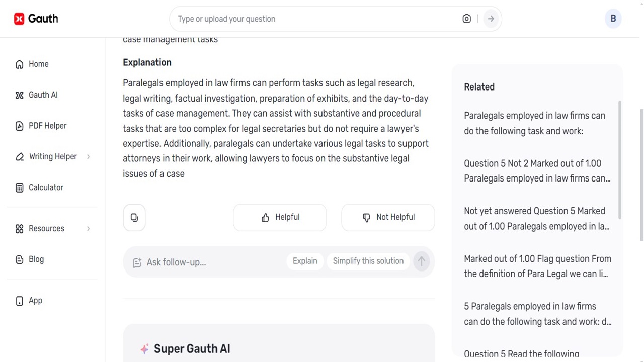Expand the Resources section
This screenshot has width=644, height=362.
(46, 228)
